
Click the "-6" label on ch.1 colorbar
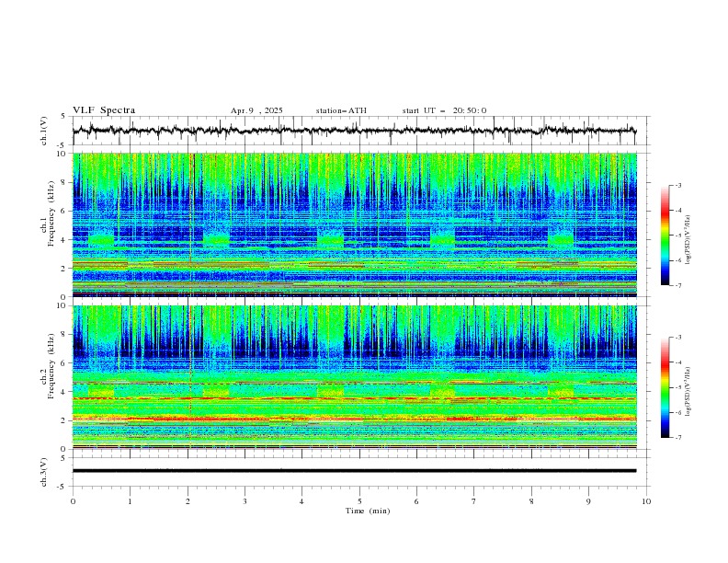click(678, 260)
